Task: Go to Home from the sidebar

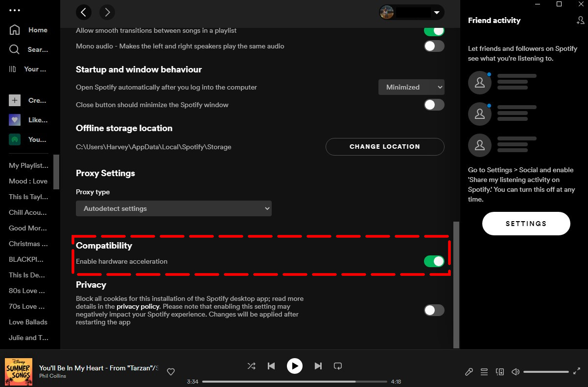Action: [29, 30]
